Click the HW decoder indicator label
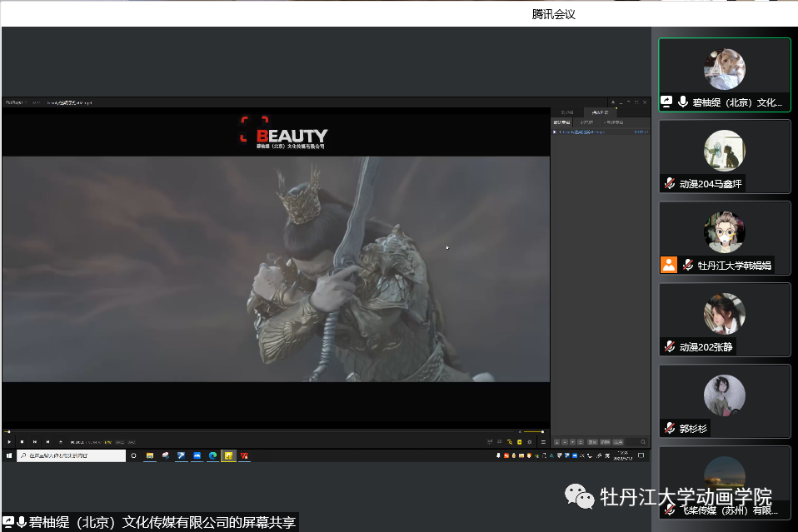 [x=108, y=442]
